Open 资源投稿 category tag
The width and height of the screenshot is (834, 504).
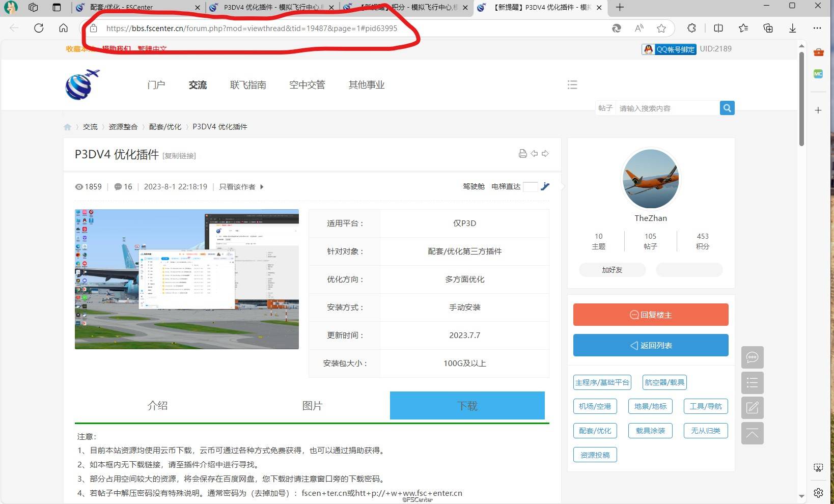tap(595, 455)
